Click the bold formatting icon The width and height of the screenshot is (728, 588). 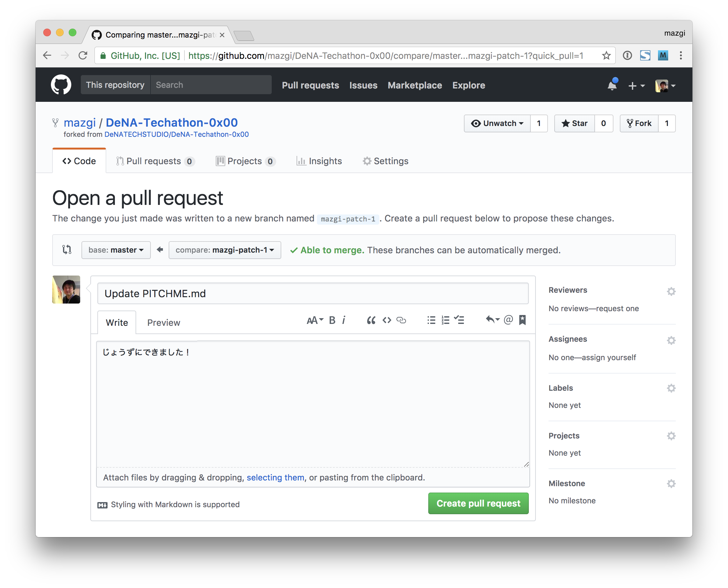tap(332, 320)
